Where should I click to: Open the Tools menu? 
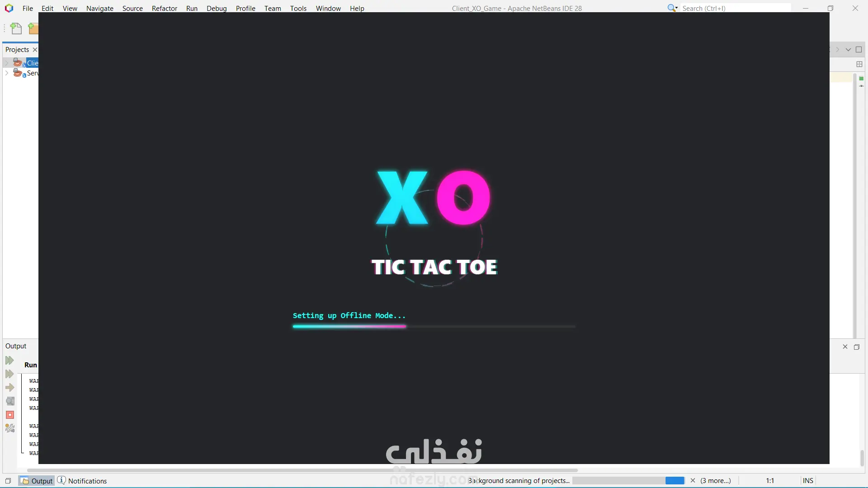tap(298, 8)
